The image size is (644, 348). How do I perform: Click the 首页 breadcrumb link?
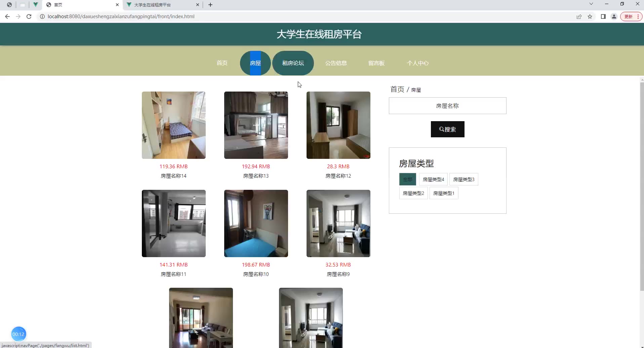point(397,89)
